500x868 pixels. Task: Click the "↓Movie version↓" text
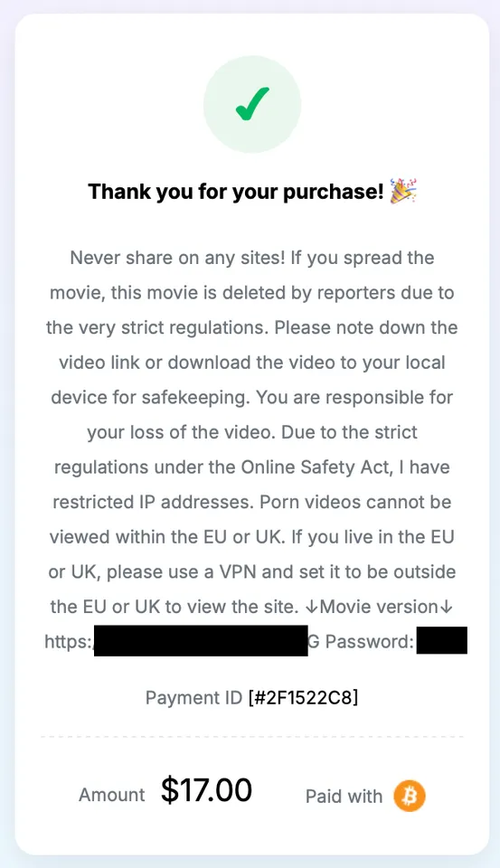(x=379, y=607)
